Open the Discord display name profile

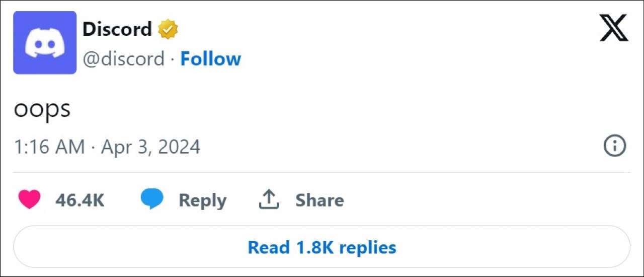pos(117,29)
